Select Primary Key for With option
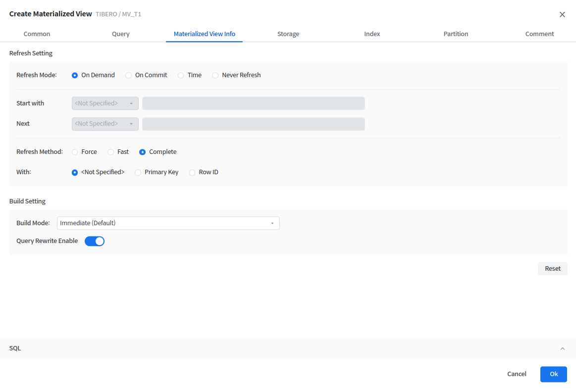The image size is (576, 392). [x=138, y=172]
